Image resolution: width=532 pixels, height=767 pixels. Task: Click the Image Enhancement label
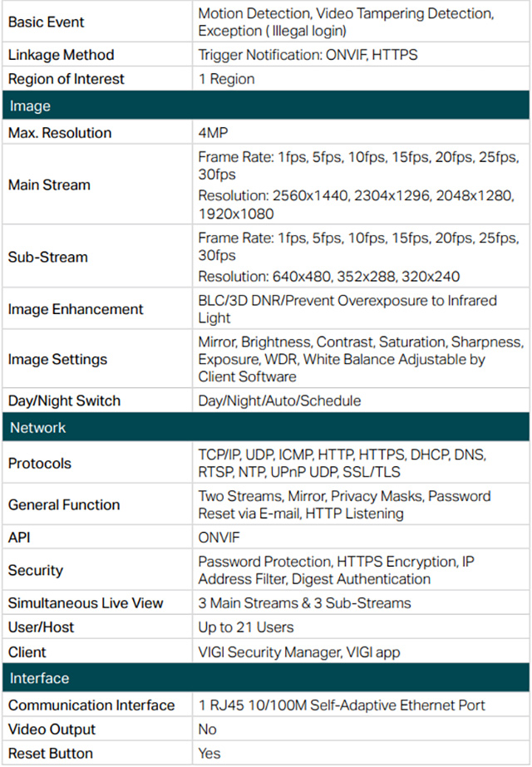76,309
